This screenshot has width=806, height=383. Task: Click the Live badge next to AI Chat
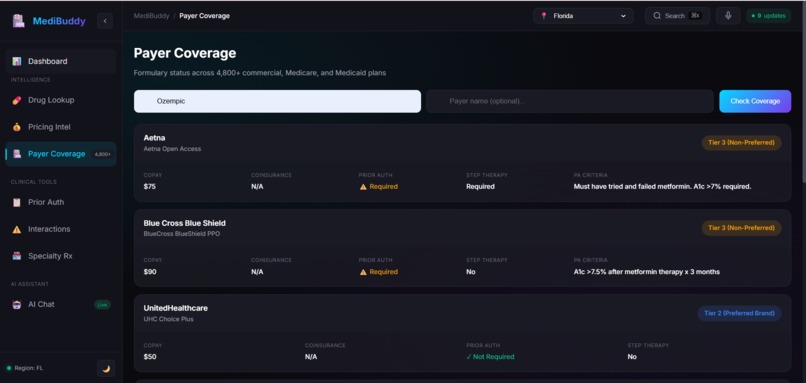coord(102,304)
